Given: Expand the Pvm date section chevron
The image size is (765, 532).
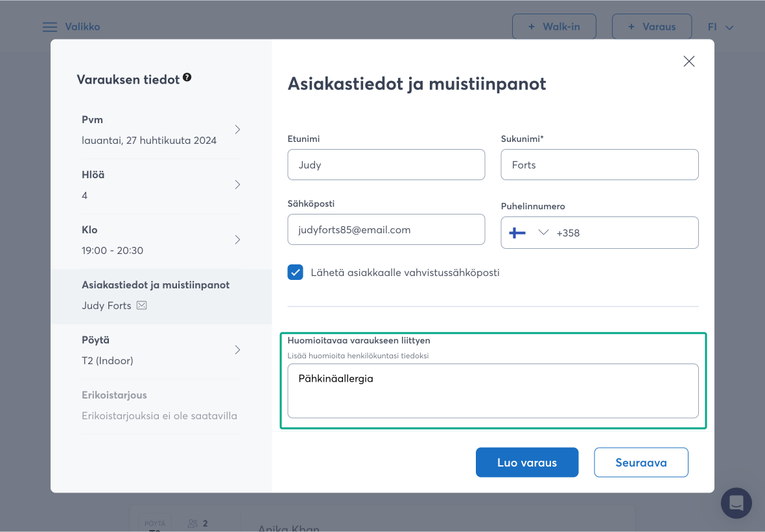Looking at the screenshot, I should pos(237,130).
